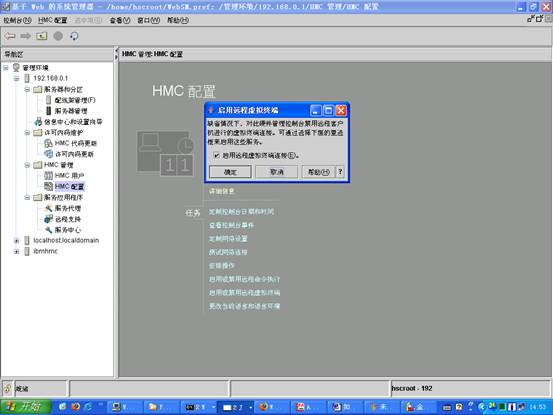The height and width of the screenshot is (415, 553).
Task: Open the 查看(V) menu
Action: (120, 20)
